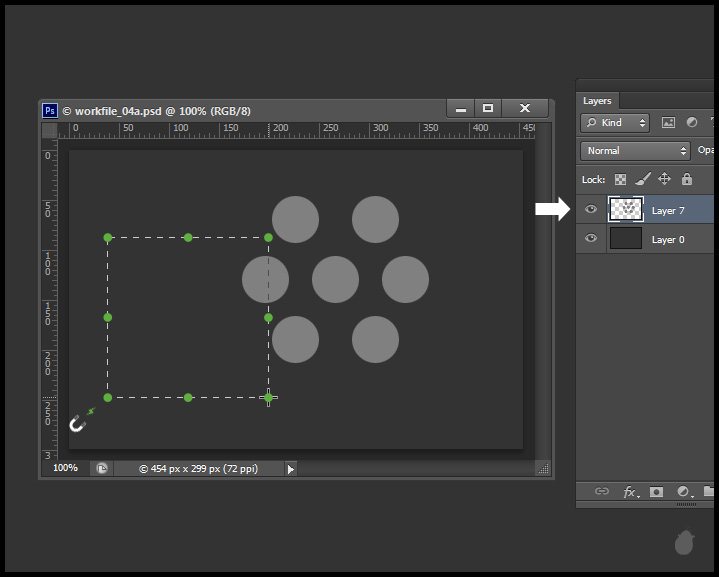Click the pixel layer filter icon
This screenshot has height=577, width=719.
coord(667,123)
